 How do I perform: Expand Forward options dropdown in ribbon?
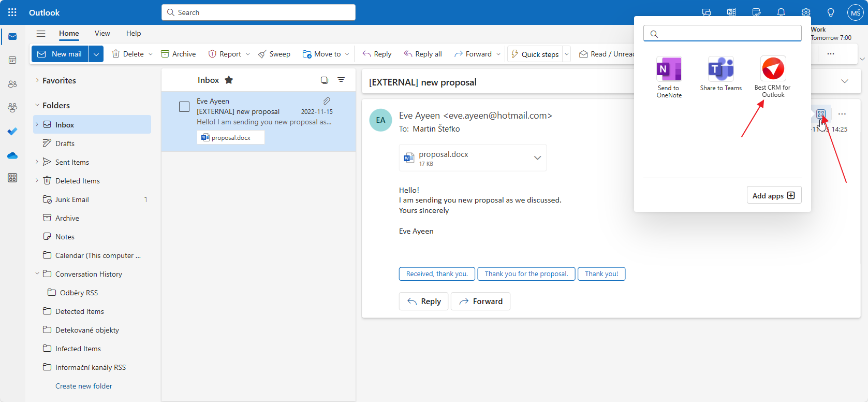point(498,54)
